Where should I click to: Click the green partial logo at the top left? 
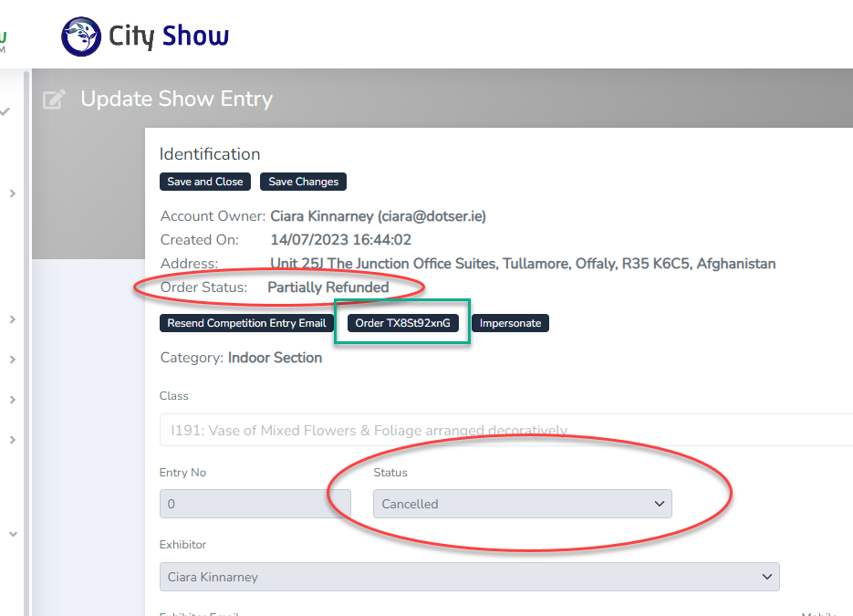[3, 38]
